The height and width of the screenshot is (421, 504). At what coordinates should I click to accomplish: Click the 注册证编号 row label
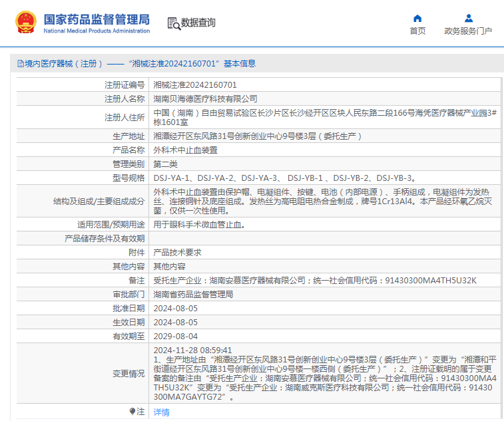click(125, 84)
